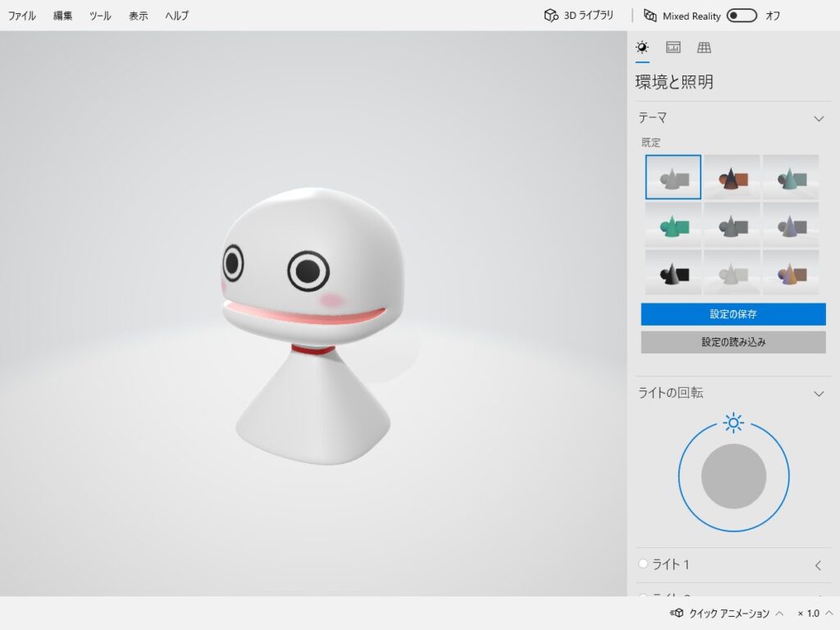Click the sun icon on light rotation ring
The width and height of the screenshot is (840, 630).
click(x=733, y=422)
